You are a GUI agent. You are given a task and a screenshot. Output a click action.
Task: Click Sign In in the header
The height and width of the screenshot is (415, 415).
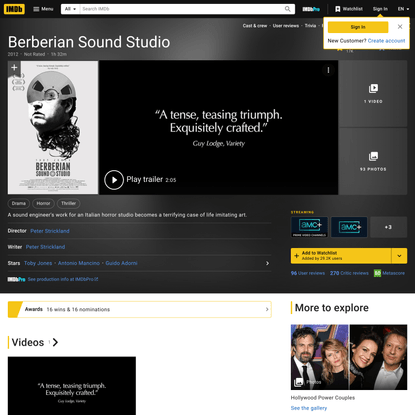380,9
